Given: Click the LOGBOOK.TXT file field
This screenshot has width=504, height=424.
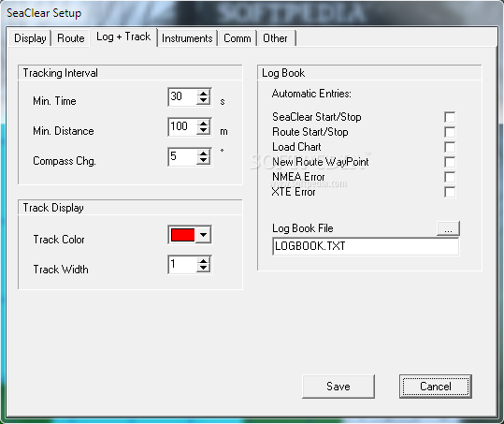Looking at the screenshot, I should pos(366,246).
